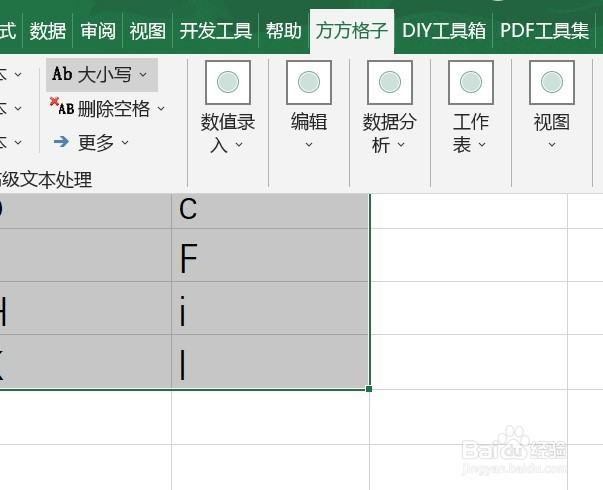The image size is (603, 490).
Task: Click the 视图 ribbon group icon
Action: [552, 82]
